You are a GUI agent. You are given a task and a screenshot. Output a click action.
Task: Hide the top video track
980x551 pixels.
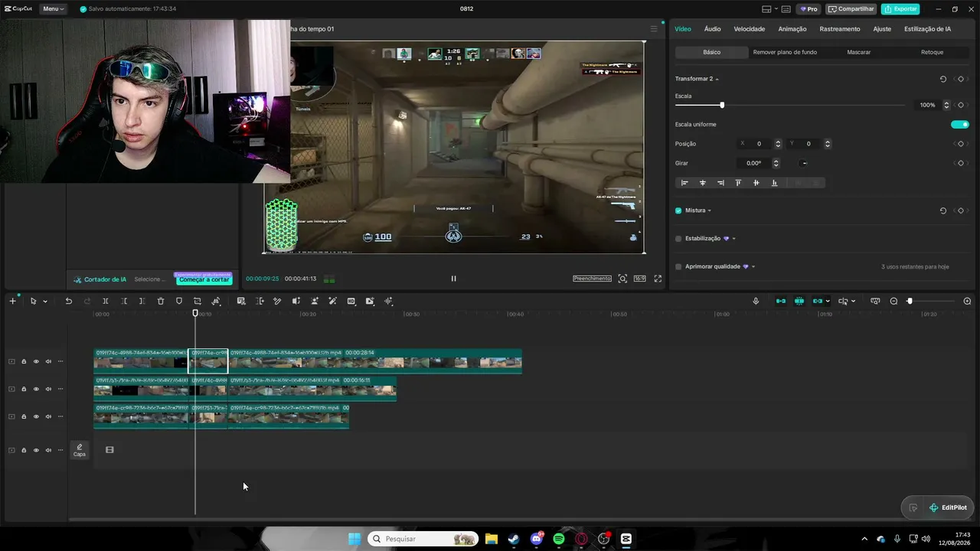pos(36,361)
